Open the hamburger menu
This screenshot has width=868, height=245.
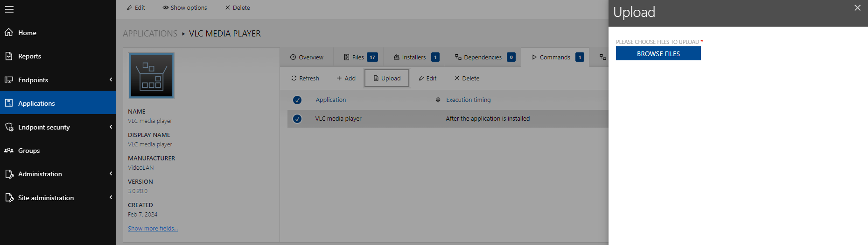pyautogui.click(x=9, y=9)
